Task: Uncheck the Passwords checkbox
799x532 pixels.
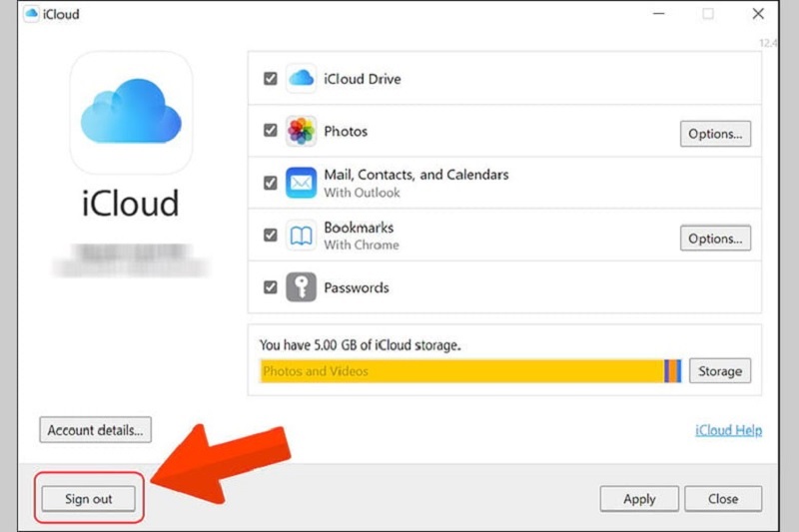Action: 270,287
